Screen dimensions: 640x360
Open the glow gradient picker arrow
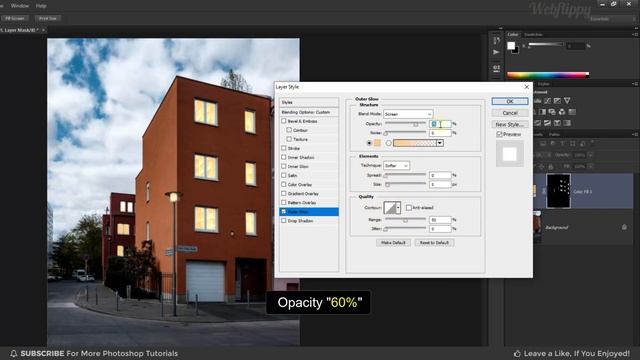(x=440, y=143)
